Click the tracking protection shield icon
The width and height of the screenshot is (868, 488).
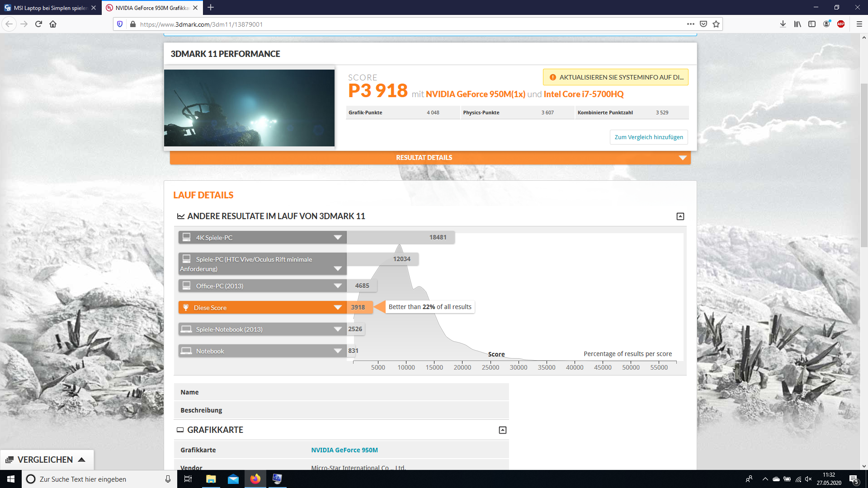[120, 24]
